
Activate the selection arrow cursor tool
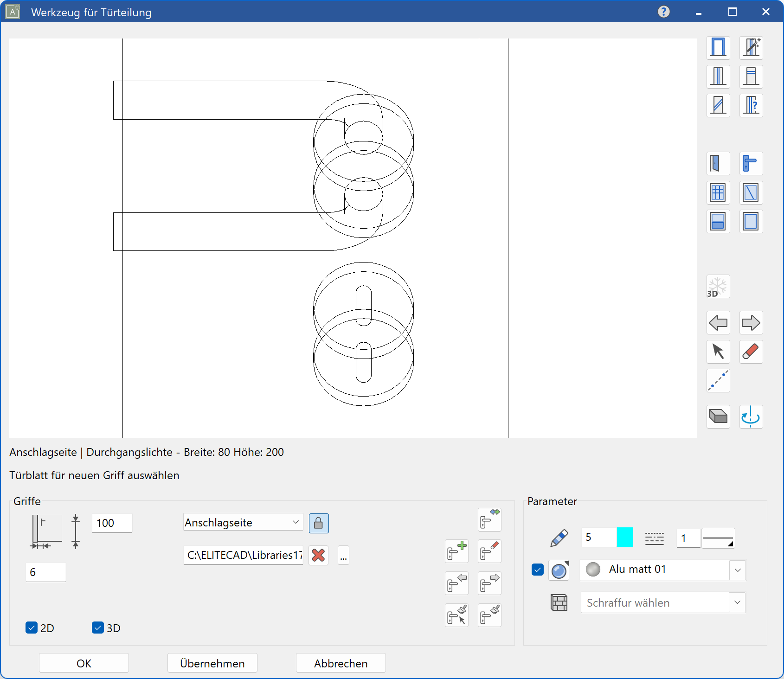718,352
